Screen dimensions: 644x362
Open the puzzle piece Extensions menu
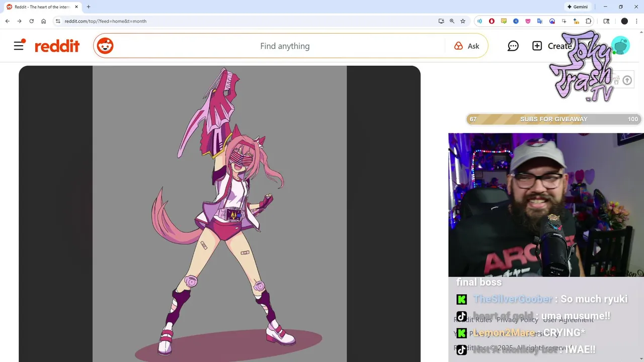(x=589, y=21)
